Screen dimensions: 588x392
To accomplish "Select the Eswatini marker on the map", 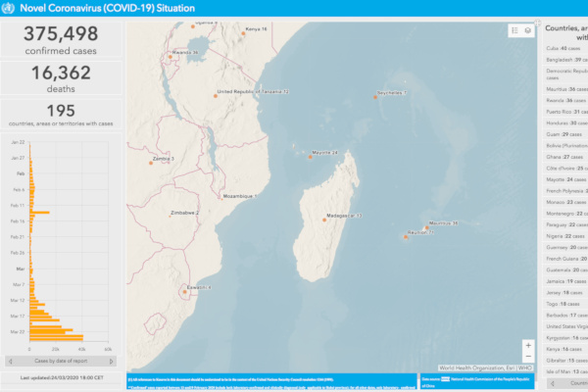I will tap(185, 292).
